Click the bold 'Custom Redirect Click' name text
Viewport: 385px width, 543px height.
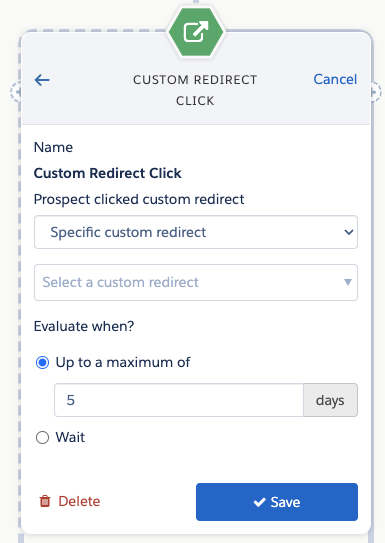point(107,173)
